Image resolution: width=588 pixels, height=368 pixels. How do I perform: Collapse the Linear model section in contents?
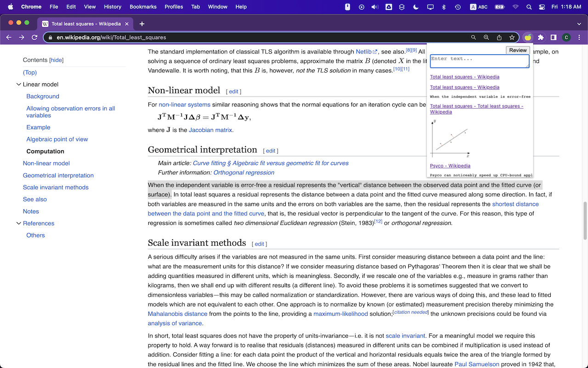click(x=19, y=84)
